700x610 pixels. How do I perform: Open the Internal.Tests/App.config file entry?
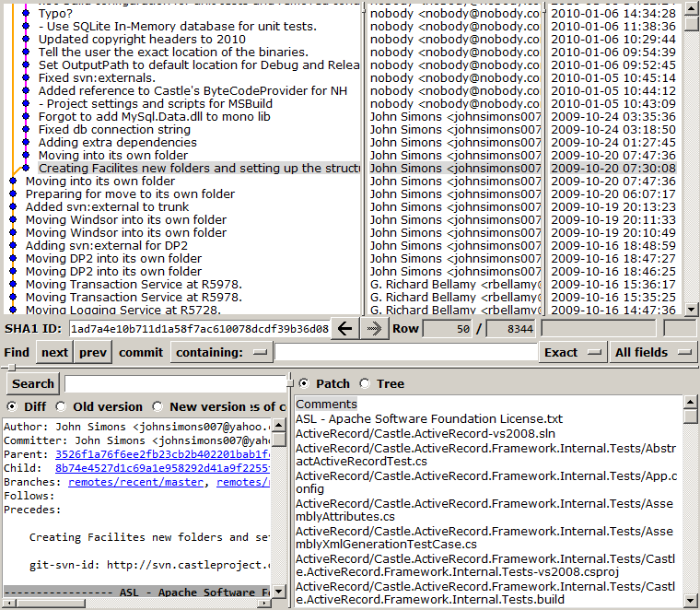click(x=486, y=482)
